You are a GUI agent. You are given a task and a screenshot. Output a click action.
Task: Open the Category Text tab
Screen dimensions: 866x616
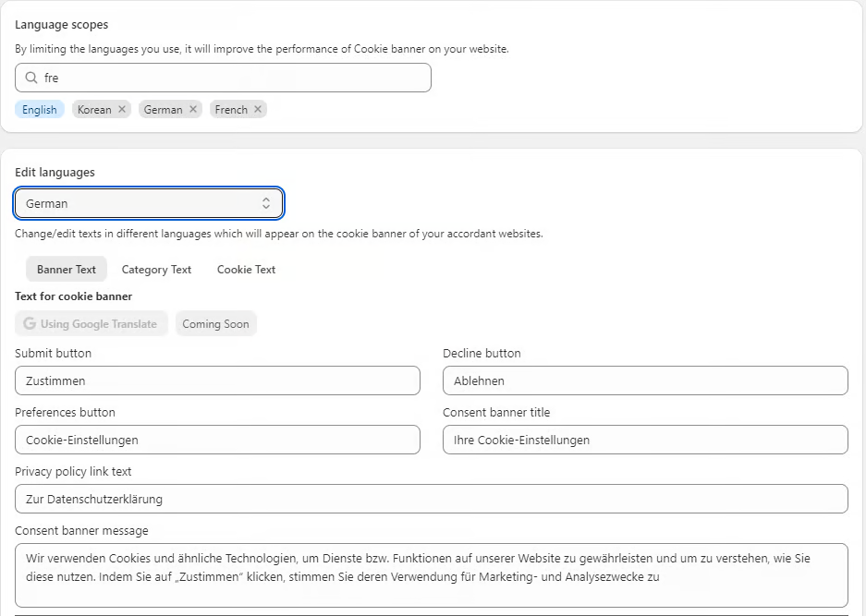[156, 270]
